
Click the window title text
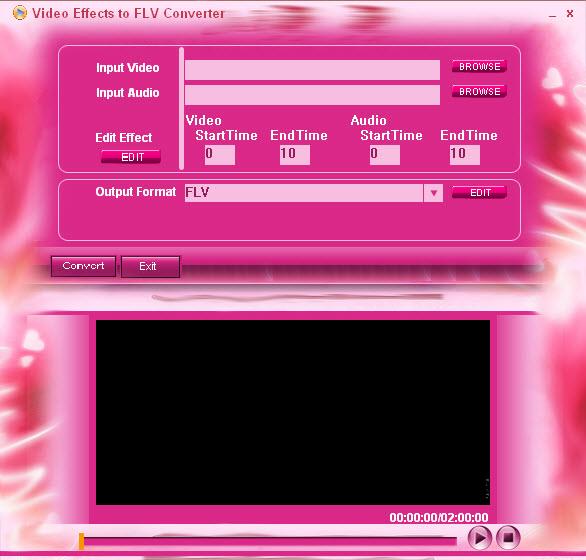pos(128,13)
